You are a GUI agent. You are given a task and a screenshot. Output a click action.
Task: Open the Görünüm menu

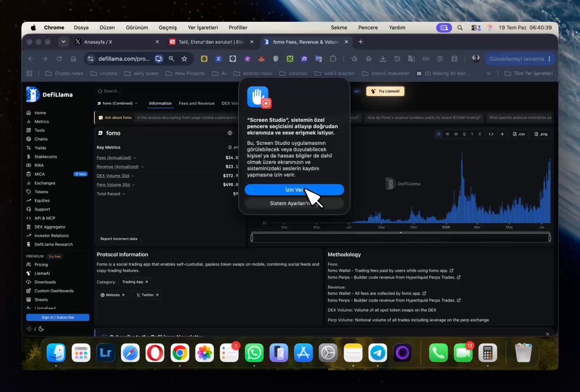137,28
